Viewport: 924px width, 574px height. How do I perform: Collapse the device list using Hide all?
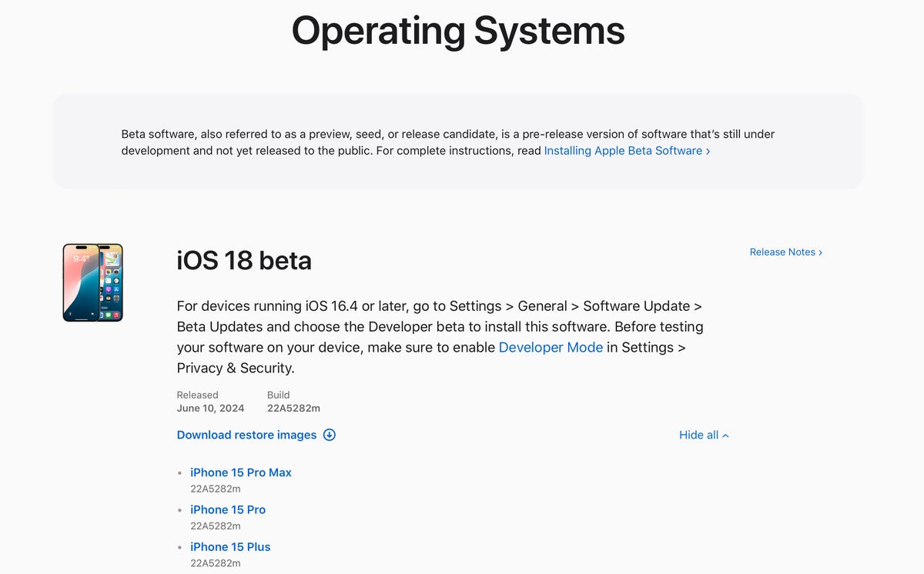click(697, 435)
